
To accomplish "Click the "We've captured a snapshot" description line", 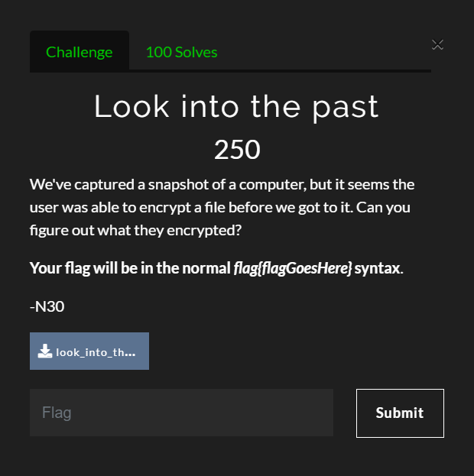I will click(222, 185).
